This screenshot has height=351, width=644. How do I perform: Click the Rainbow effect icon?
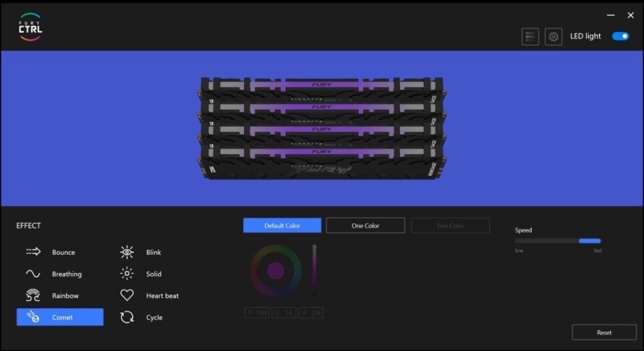tap(33, 295)
